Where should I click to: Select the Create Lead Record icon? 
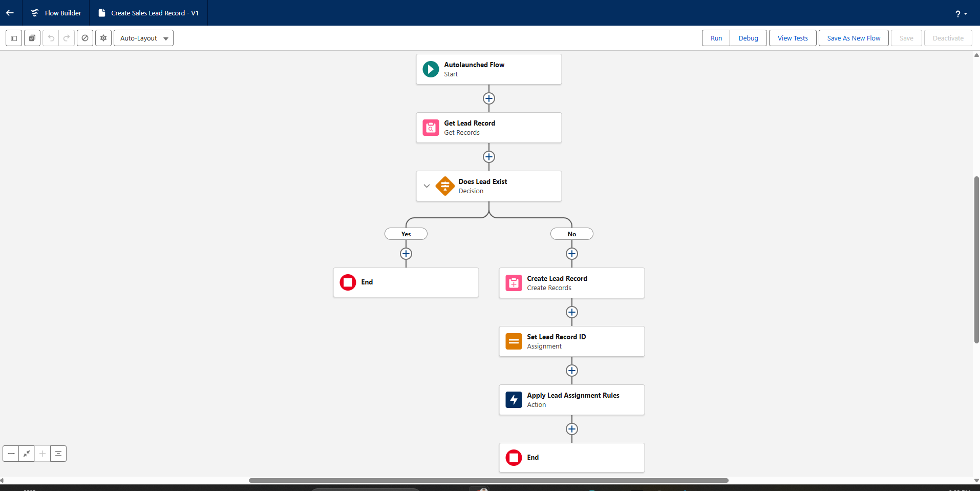pos(514,283)
